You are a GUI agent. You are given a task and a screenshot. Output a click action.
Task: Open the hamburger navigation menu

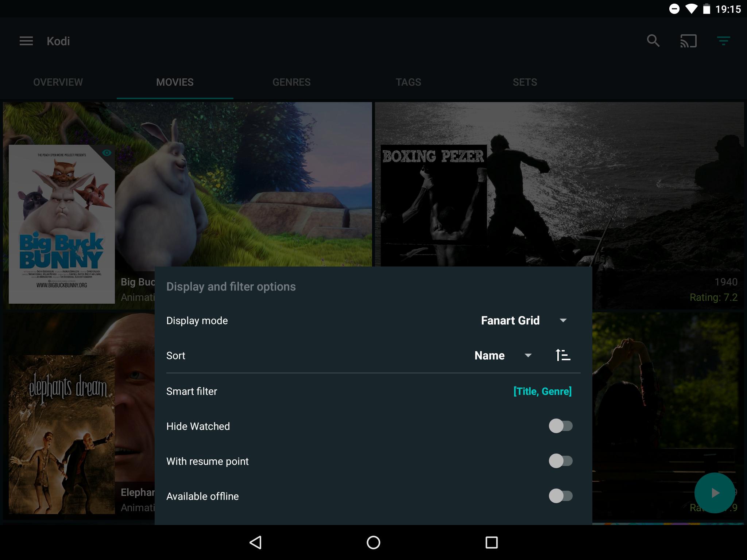pyautogui.click(x=26, y=41)
